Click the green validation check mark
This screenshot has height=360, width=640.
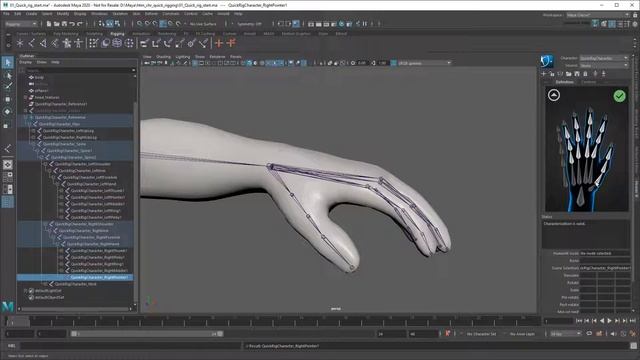619,96
